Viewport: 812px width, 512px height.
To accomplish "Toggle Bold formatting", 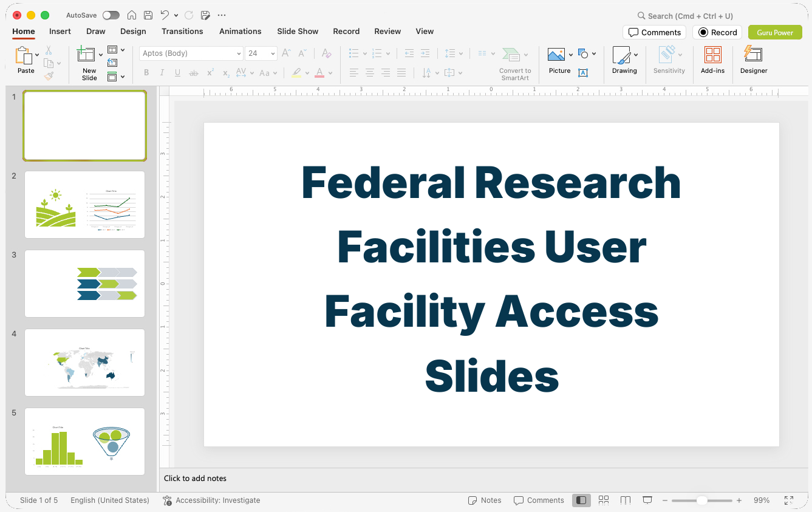I will [146, 73].
